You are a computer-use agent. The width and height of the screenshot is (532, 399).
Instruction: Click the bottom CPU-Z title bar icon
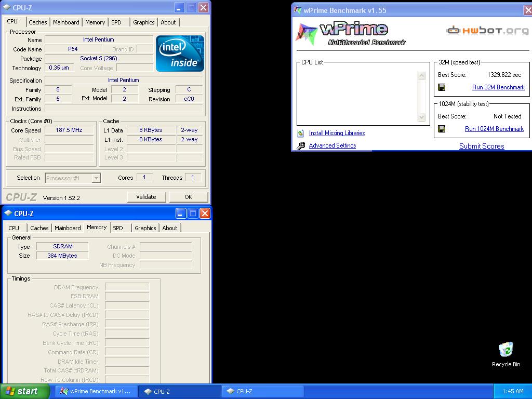tap(8, 214)
